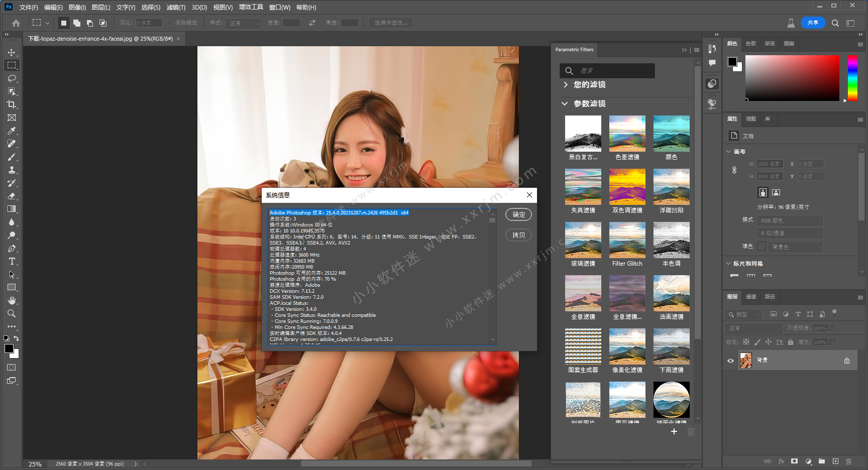868x470 pixels.
Task: Toggle the 消除锯齿 anti-alias checkbox
Action: (x=170, y=23)
